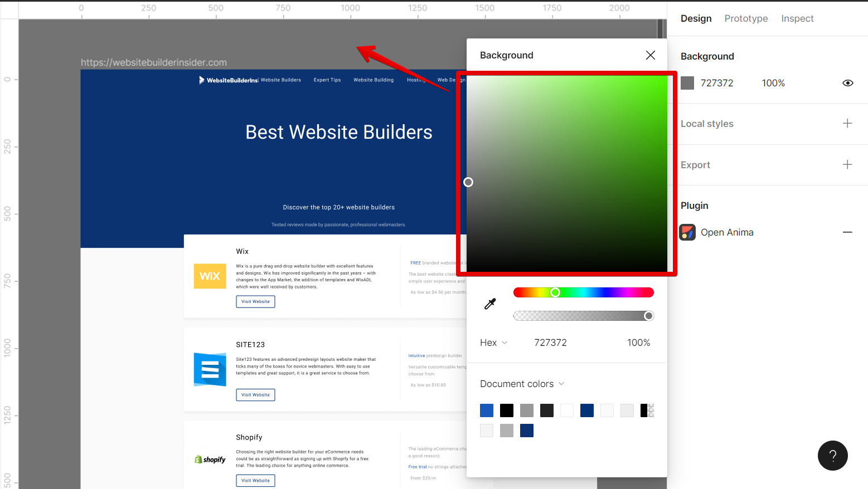This screenshot has width=868, height=489.
Task: Add a local style with the plus icon
Action: pyautogui.click(x=847, y=123)
